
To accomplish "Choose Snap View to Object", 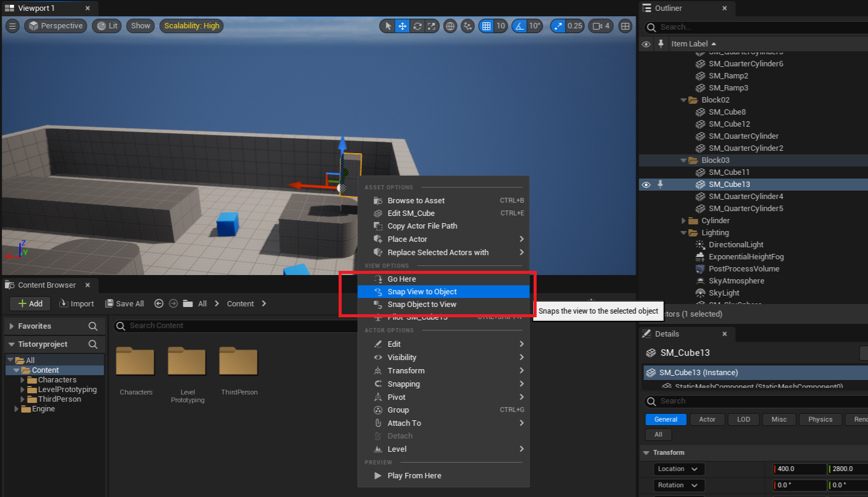I will pyautogui.click(x=443, y=292).
